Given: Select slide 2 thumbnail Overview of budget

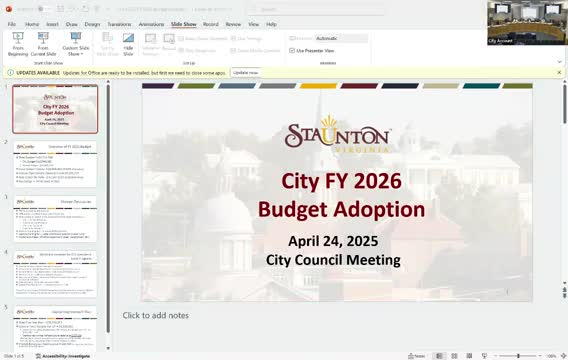Looking at the screenshot, I should (x=55, y=164).
